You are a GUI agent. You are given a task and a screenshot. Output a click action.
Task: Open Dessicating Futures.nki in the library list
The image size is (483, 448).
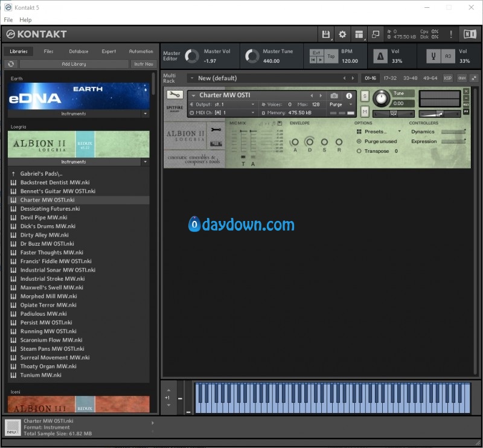[78, 208]
